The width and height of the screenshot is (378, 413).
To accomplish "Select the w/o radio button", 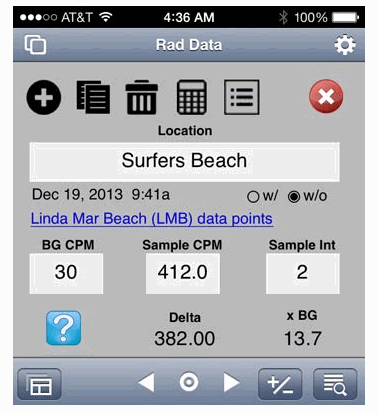I will pos(294,197).
